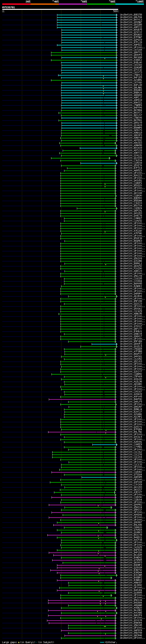Click the white query sequence bar

click(60, 10)
